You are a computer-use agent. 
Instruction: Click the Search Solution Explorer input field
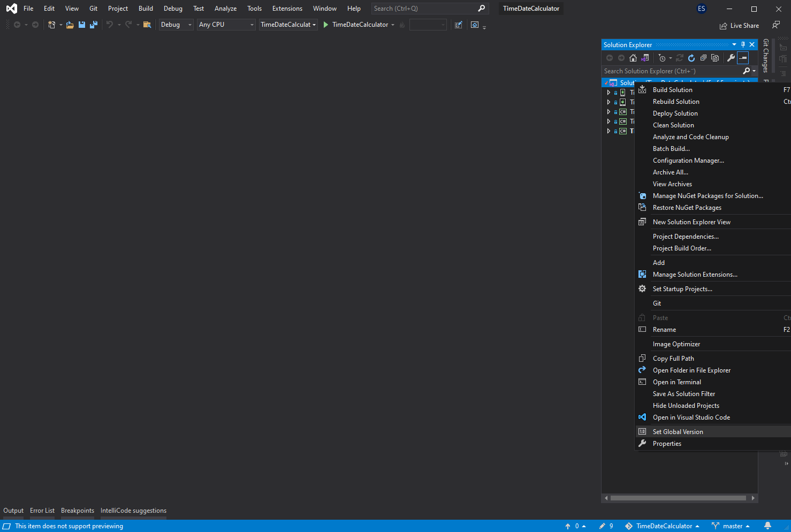[x=671, y=71]
